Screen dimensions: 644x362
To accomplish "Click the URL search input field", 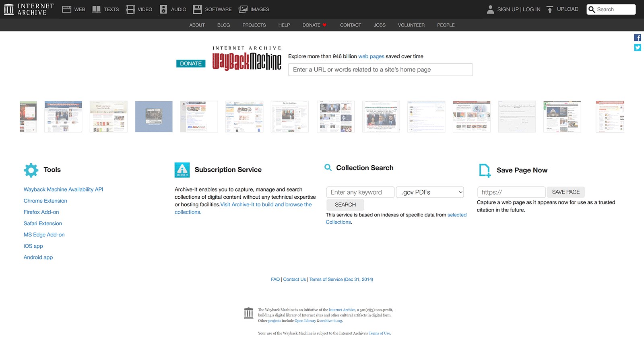I will (380, 69).
